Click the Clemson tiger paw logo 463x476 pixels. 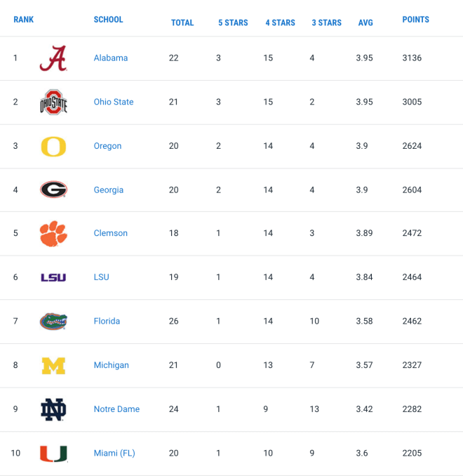(x=53, y=234)
